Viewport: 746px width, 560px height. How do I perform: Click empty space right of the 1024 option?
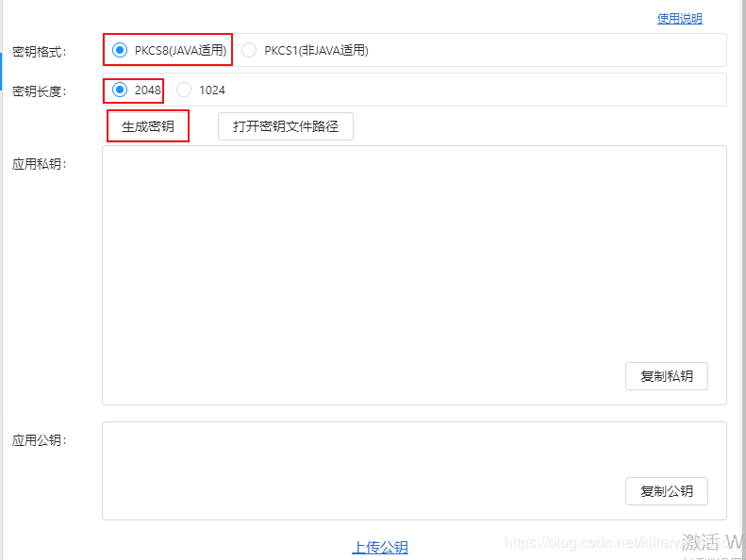point(472,90)
